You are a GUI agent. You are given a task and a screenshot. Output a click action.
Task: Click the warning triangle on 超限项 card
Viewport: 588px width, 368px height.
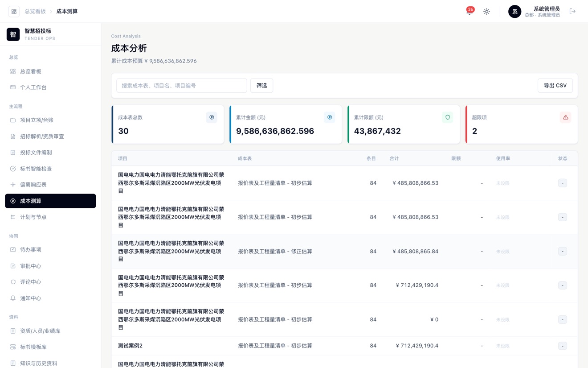(x=565, y=117)
